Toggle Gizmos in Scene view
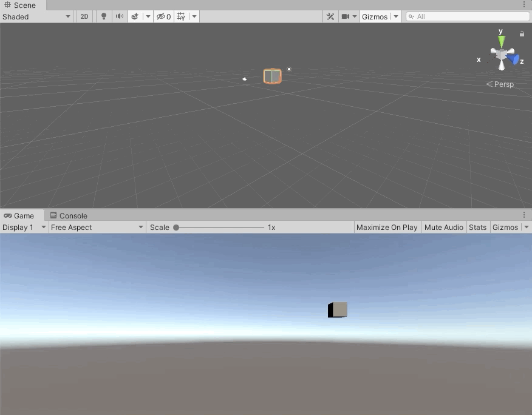The height and width of the screenshot is (415, 532). coord(375,16)
